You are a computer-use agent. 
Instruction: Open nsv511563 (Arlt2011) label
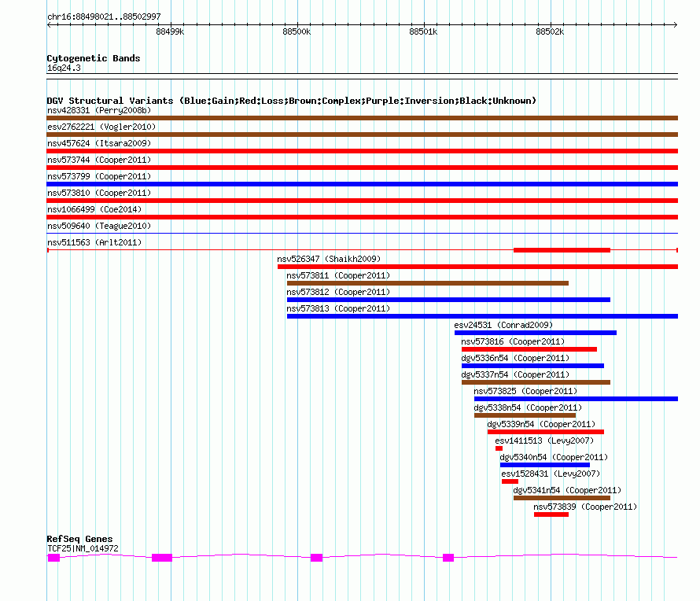[94, 242]
